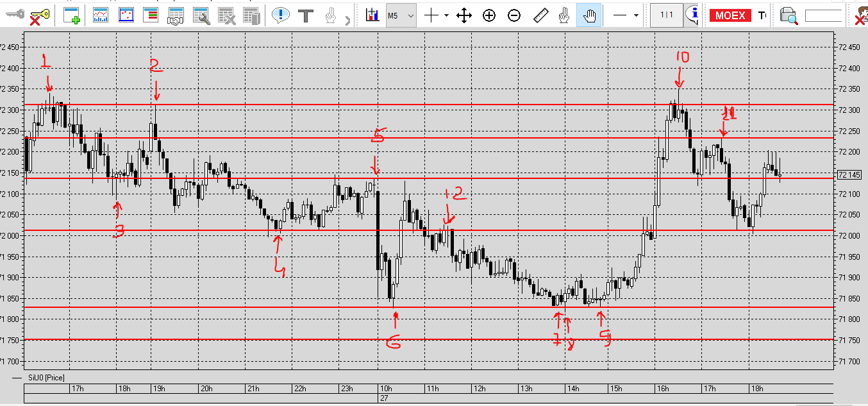This screenshot has width=868, height=406.
Task: Select the ruler measurement tool
Action: [x=540, y=15]
